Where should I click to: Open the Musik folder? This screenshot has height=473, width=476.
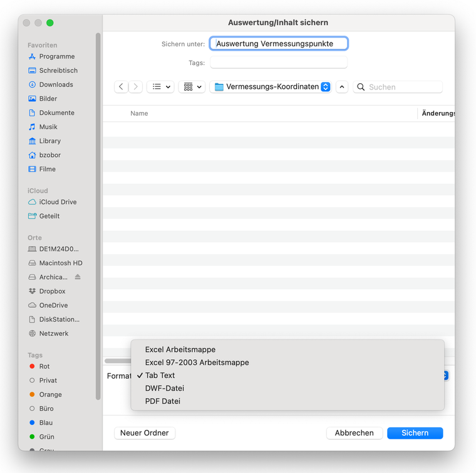pyautogui.click(x=43, y=127)
